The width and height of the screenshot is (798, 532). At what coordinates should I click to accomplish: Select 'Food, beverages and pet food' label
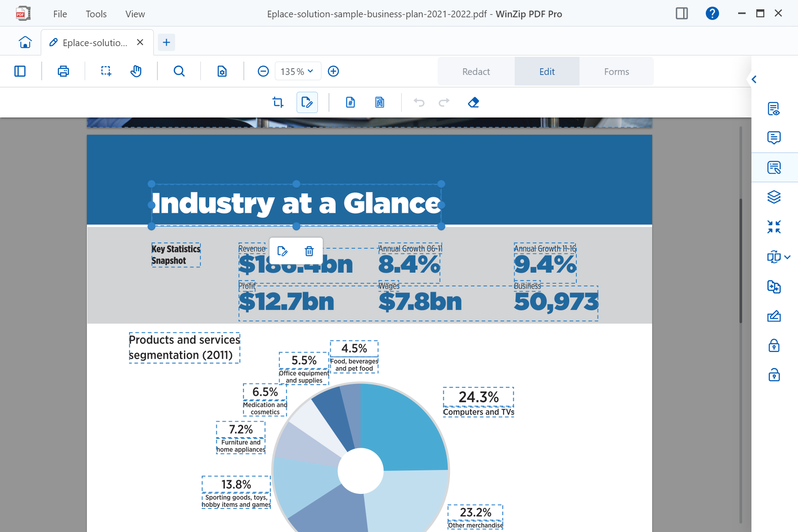(x=354, y=365)
